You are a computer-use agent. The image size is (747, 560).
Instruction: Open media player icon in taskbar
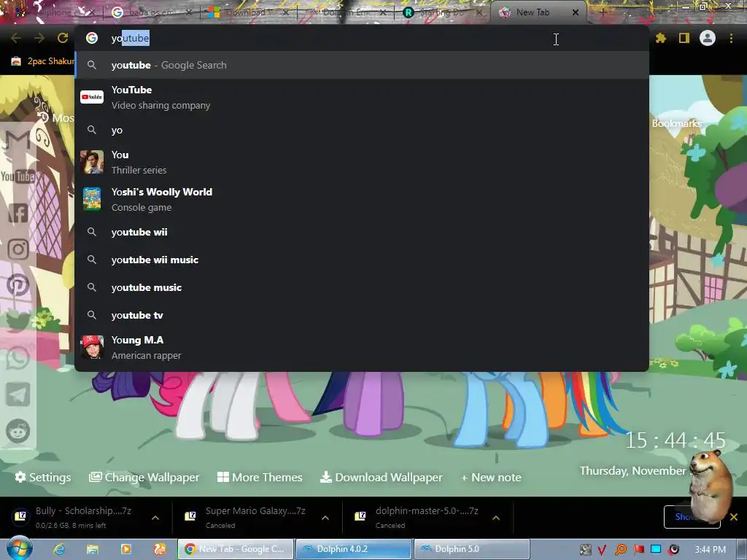(x=125, y=549)
